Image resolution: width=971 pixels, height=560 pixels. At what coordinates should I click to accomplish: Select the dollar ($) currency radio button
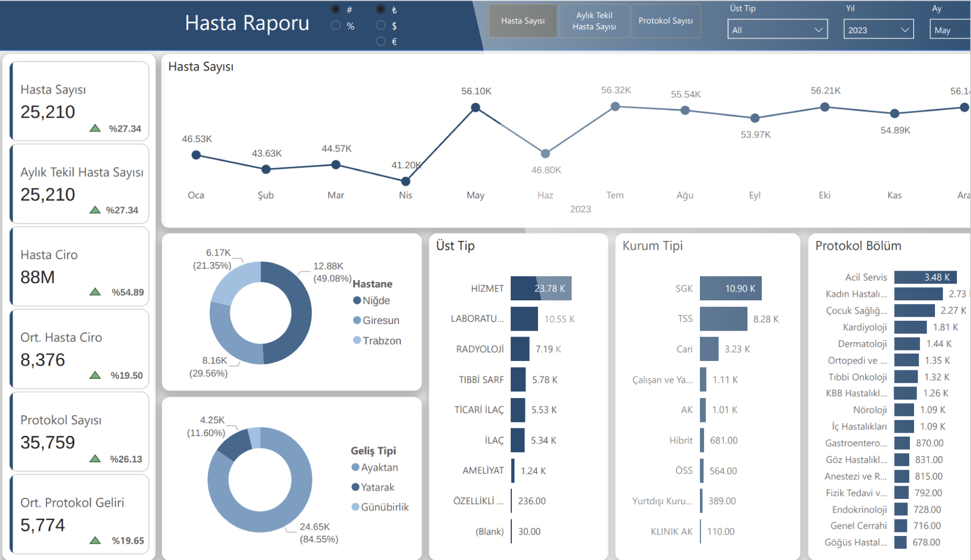coord(381,26)
